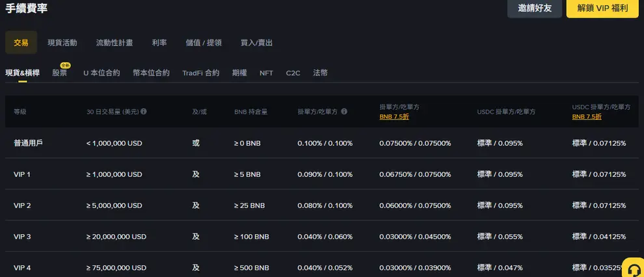The image size is (644, 277).
Task: Click the 解鎖 VIP 福利 button
Action: click(x=602, y=8)
